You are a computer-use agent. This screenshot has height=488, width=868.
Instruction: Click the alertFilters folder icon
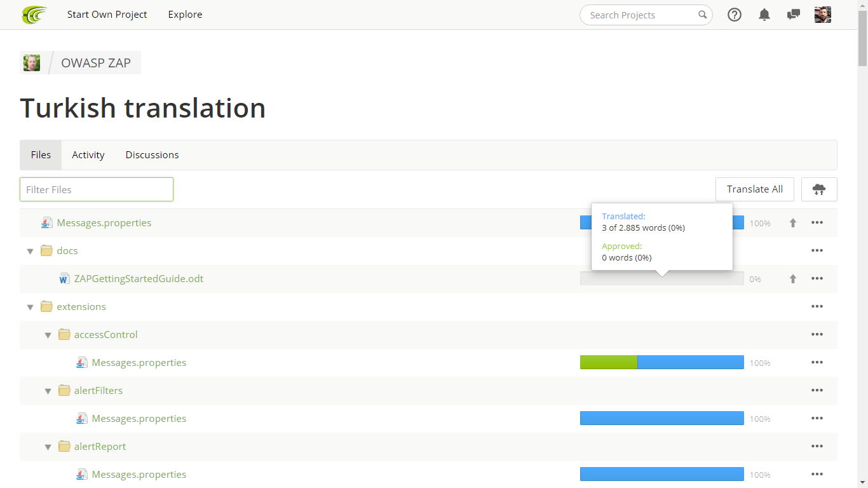coord(64,390)
